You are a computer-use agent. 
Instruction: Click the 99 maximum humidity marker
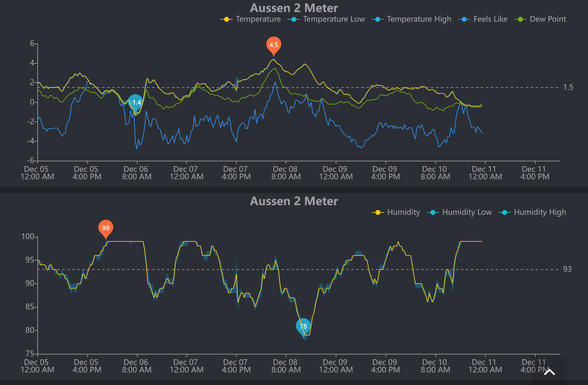click(106, 229)
